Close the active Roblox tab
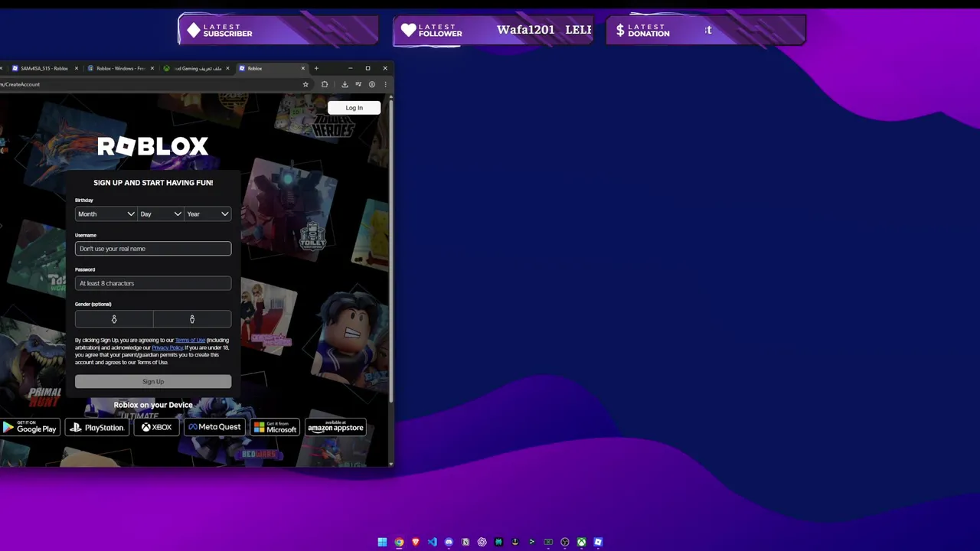Screen dimensions: 980x551 (x=303, y=68)
